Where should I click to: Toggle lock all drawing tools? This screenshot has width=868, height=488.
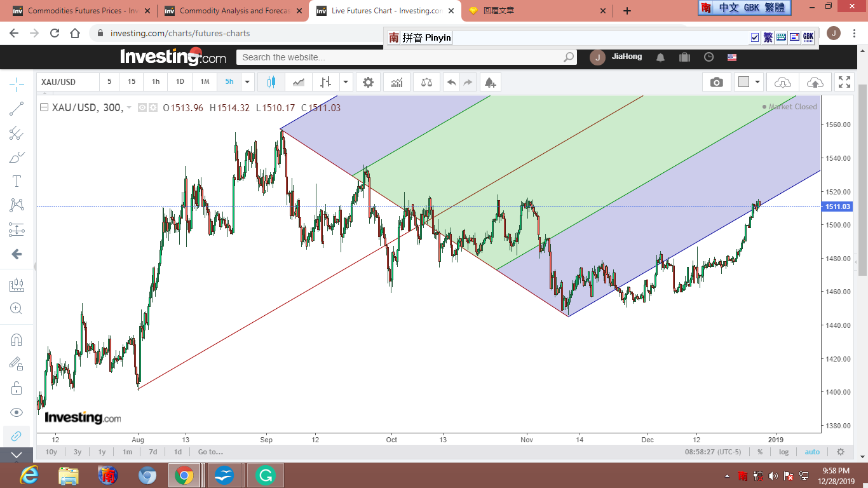(x=17, y=388)
